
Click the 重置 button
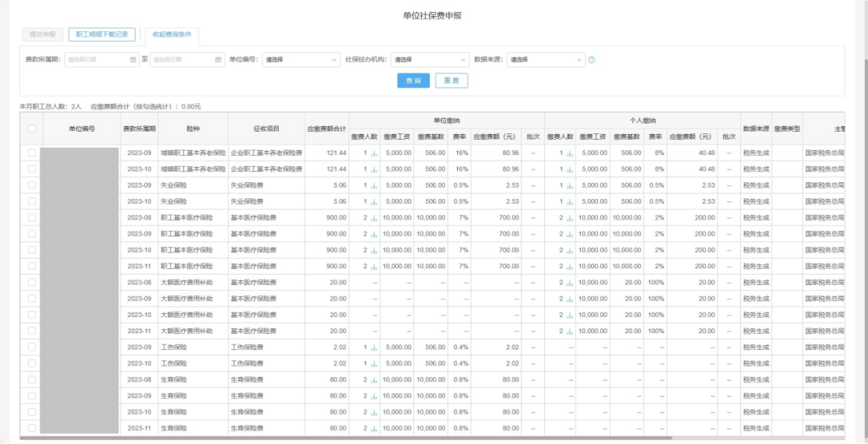[451, 81]
